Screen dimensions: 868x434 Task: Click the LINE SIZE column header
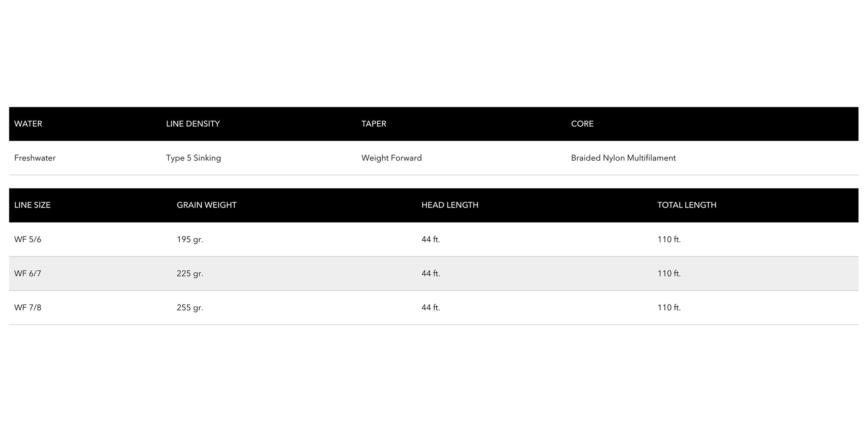[x=32, y=205]
